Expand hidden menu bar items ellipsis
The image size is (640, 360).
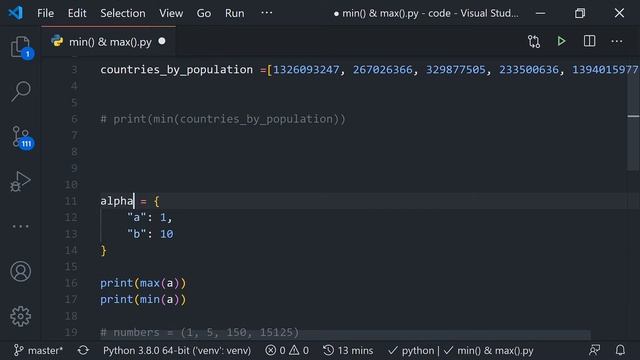267,13
